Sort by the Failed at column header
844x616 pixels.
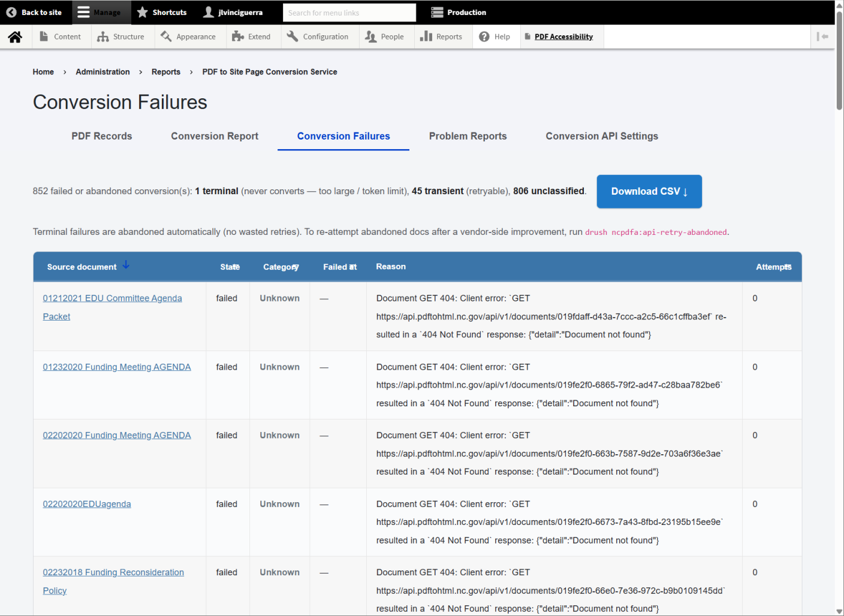pos(340,267)
